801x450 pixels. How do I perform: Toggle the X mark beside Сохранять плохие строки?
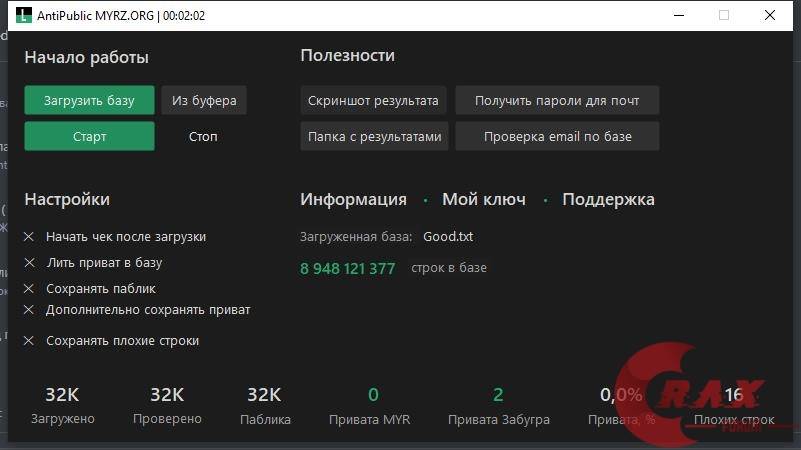point(29,341)
